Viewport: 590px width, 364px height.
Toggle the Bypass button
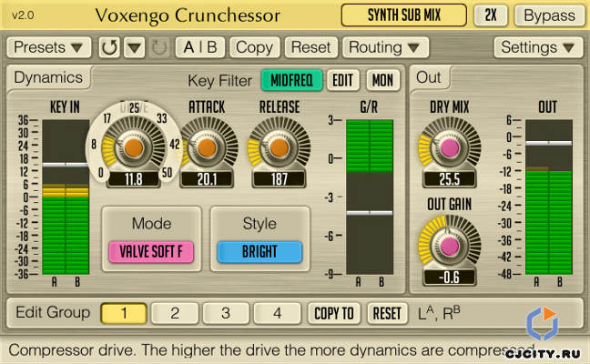click(x=550, y=15)
